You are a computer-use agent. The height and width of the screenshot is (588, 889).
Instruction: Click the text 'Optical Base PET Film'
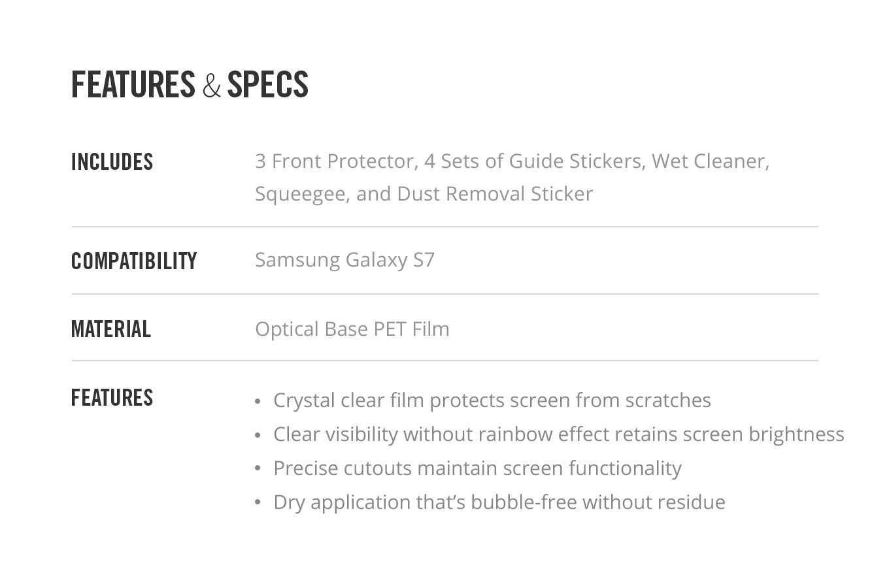352,329
